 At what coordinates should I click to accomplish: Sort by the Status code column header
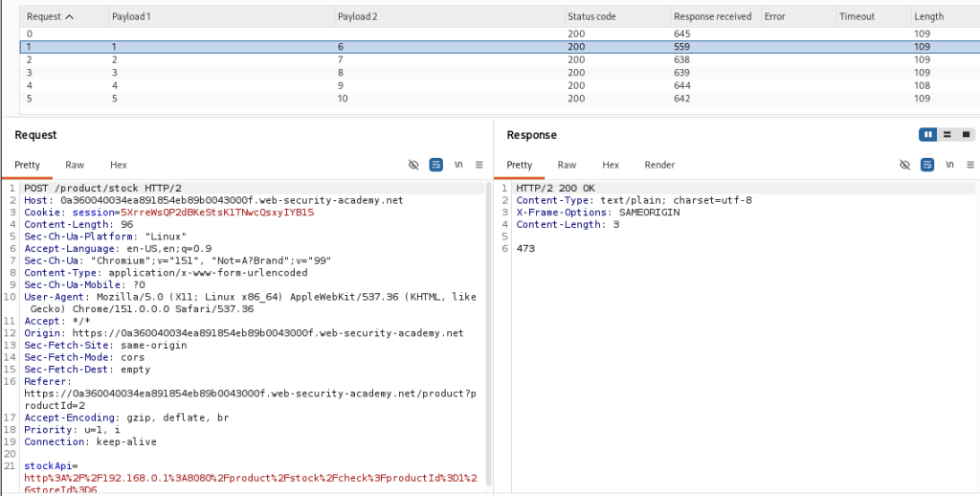616,17
